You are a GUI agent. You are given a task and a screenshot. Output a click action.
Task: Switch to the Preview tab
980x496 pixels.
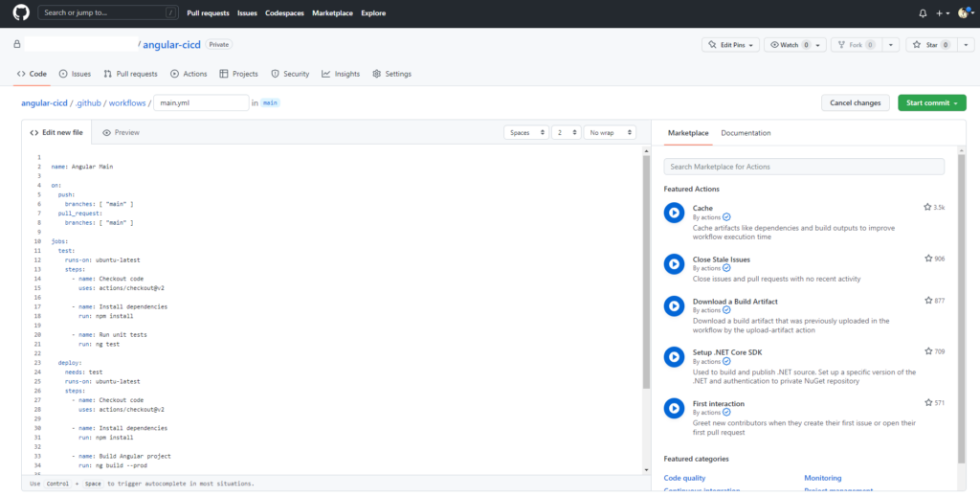tap(122, 132)
